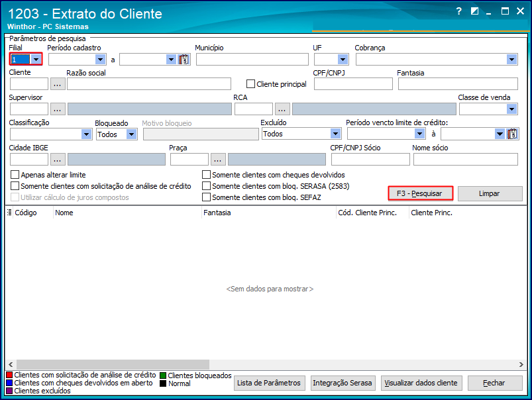Click blue swatch for cheques devolvidos legend

(9, 383)
